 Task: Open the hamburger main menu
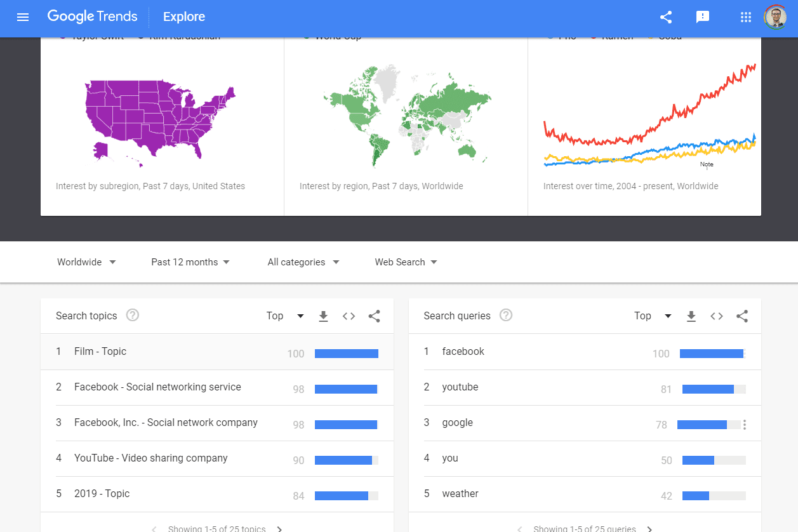click(23, 17)
